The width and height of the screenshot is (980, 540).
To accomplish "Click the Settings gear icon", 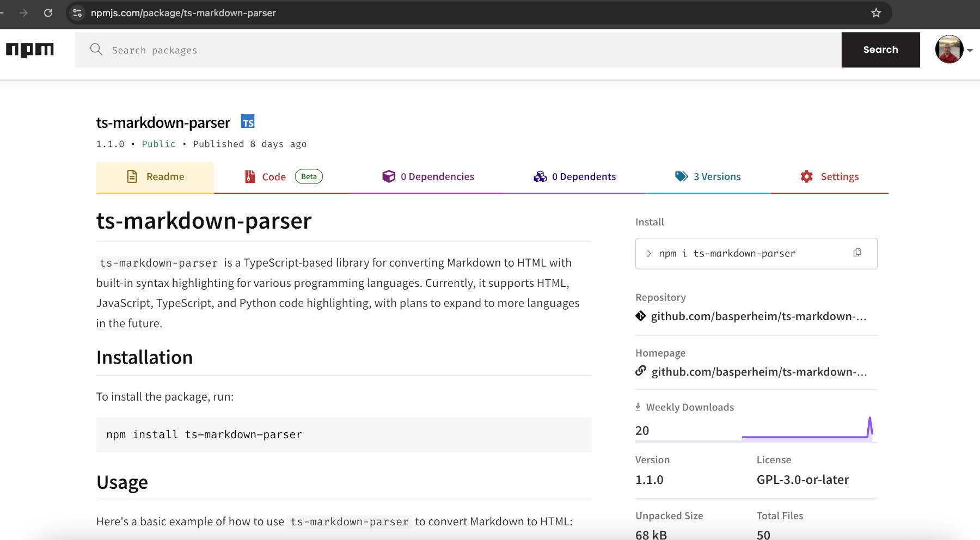I will [x=806, y=176].
